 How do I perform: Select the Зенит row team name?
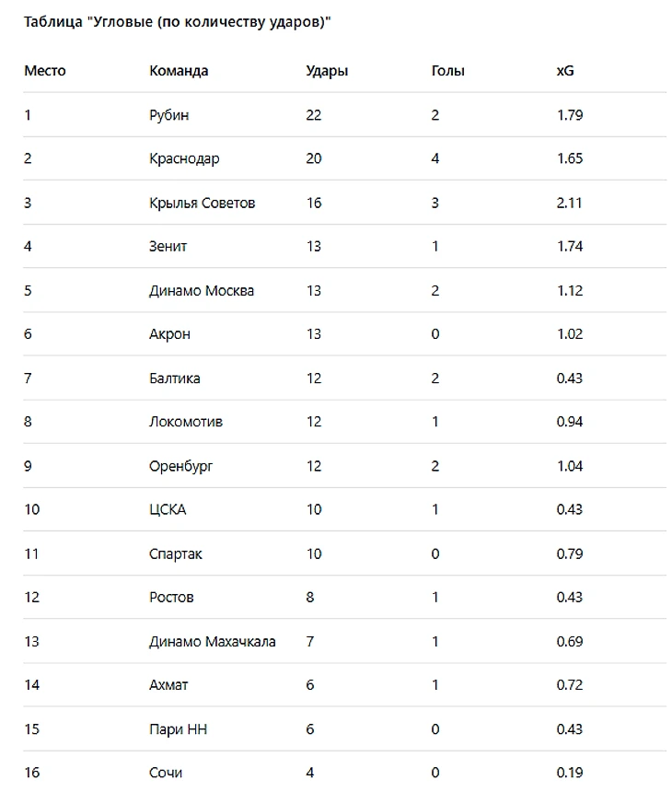[x=168, y=246]
